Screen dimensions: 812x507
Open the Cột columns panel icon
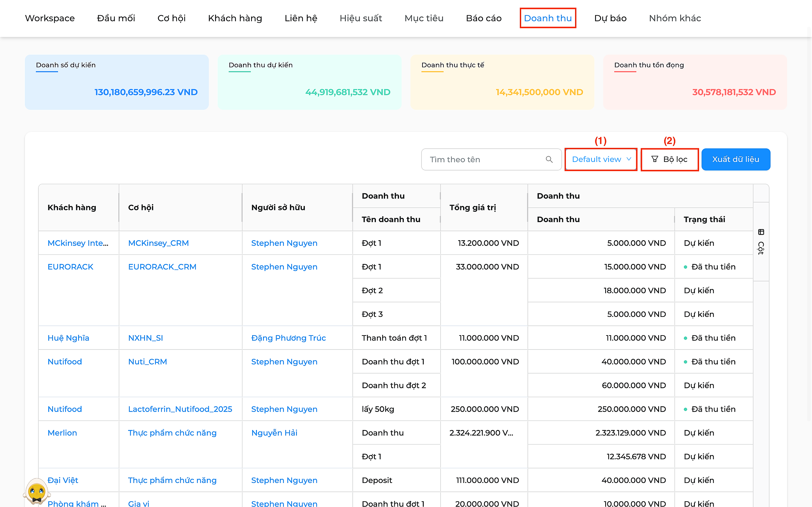(x=761, y=232)
